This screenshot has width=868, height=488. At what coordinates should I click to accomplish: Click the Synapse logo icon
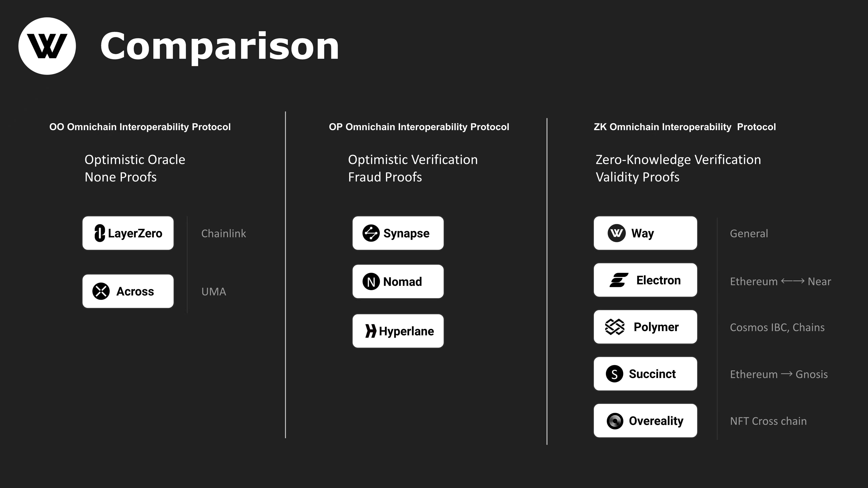click(x=371, y=233)
